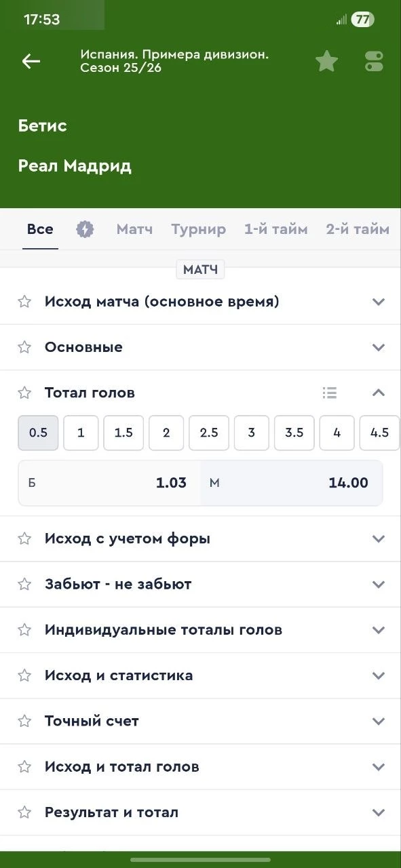The width and height of the screenshot is (401, 868).
Task: Click the back arrow in the header
Action: [31, 61]
